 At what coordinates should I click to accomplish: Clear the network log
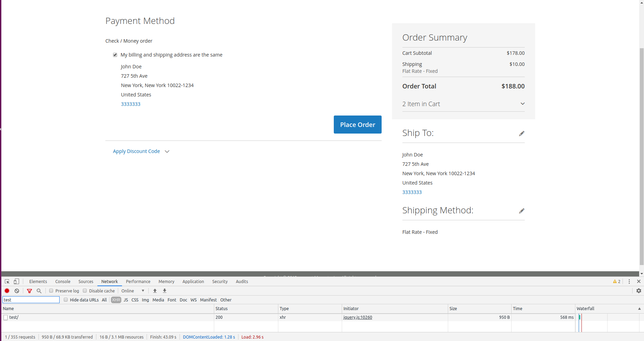17,291
